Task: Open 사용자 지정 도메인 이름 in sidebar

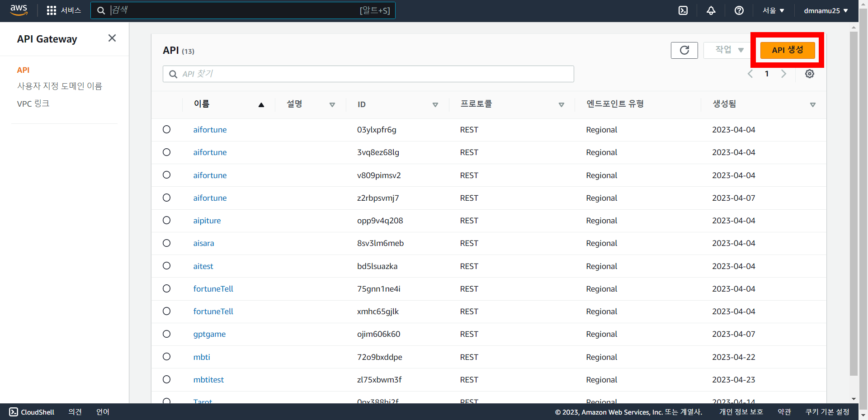Action: (x=60, y=86)
